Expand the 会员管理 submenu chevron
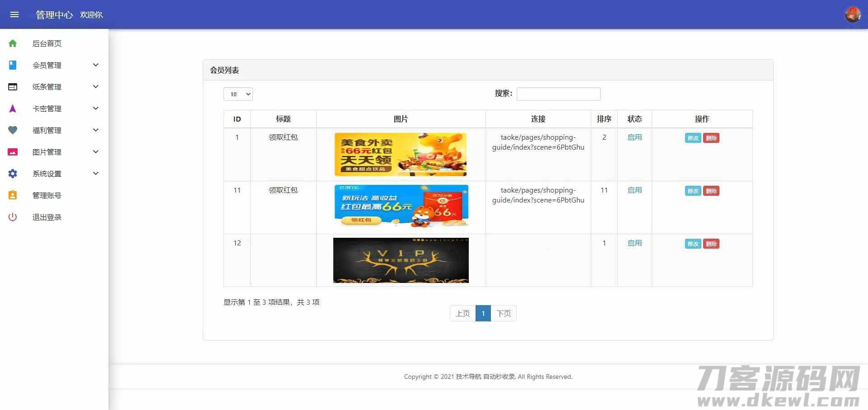Image resolution: width=868 pixels, height=410 pixels. click(x=95, y=65)
